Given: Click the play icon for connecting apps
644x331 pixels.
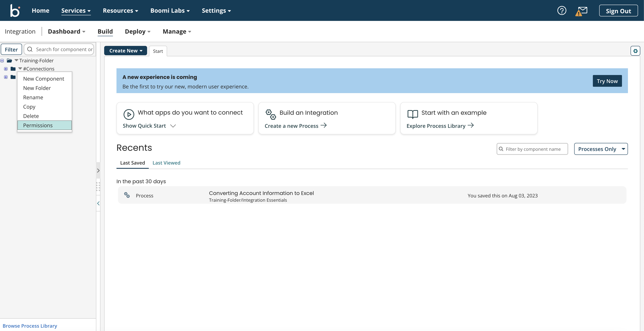Looking at the screenshot, I should (129, 114).
